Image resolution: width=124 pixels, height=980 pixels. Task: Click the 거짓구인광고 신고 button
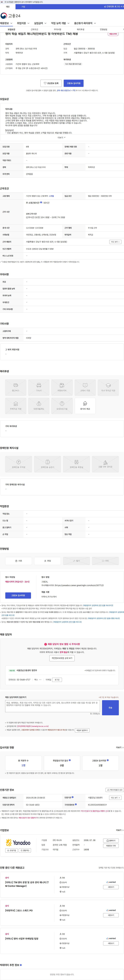(115, 790)
